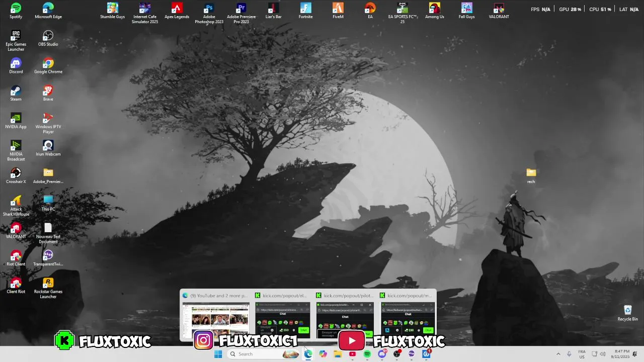Open the Spotify desktop shortcut
The width and height of the screenshot is (644, 362).
coord(16,11)
